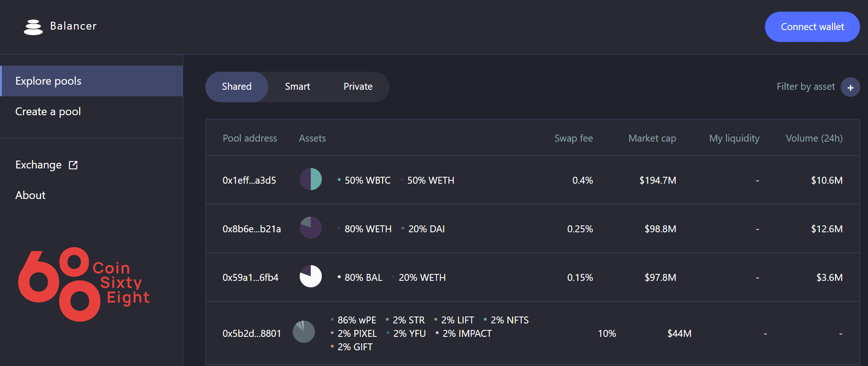Click the Coin Sixty Eight logo
Viewport: 868px width, 366px height.
coord(84,284)
